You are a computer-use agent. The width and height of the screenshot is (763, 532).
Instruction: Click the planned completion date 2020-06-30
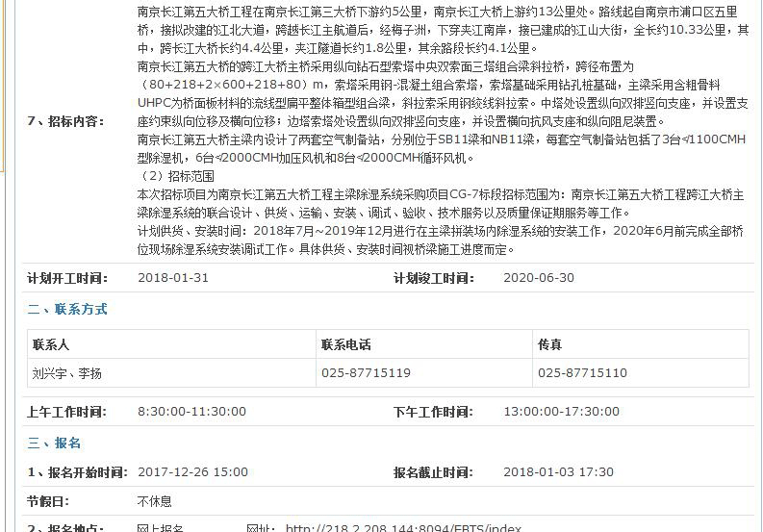[x=539, y=278]
